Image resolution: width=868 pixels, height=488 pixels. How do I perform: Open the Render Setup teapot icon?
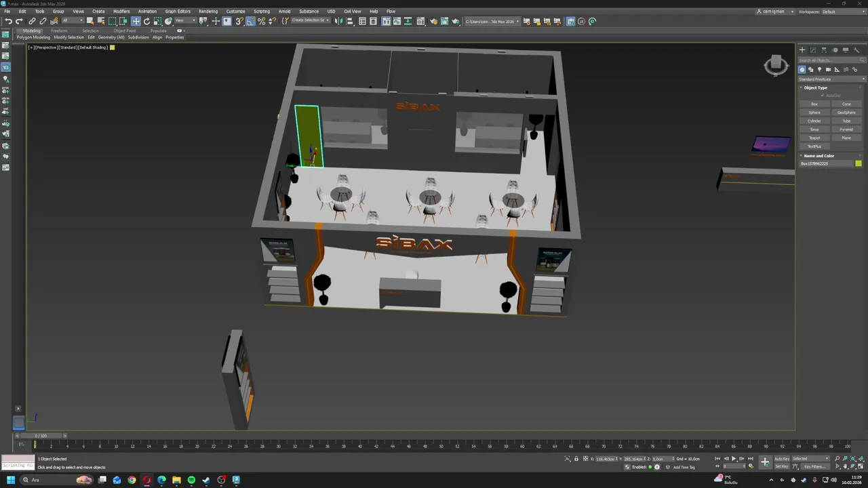(434, 21)
